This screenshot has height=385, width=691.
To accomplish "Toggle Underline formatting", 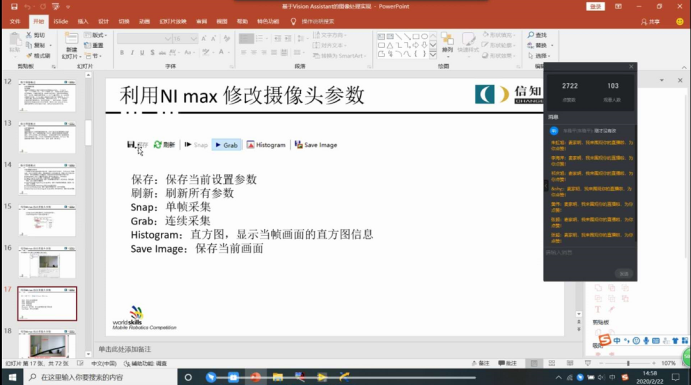I will (142, 52).
